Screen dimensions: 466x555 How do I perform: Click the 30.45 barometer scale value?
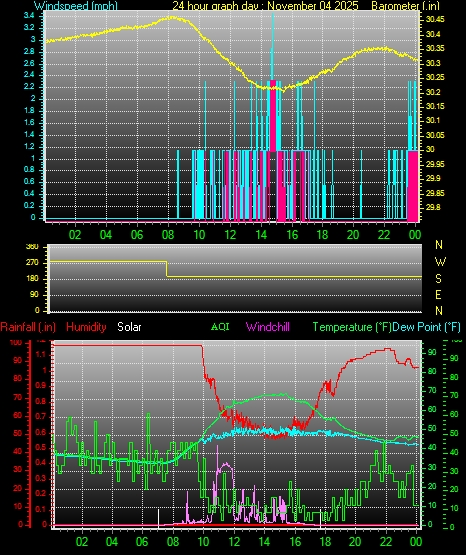pos(435,19)
